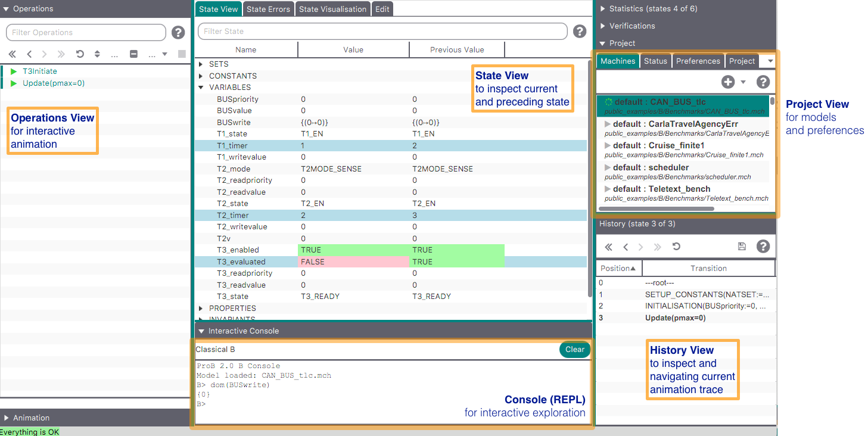
Task: Open help for the State View filter
Action: [579, 32]
